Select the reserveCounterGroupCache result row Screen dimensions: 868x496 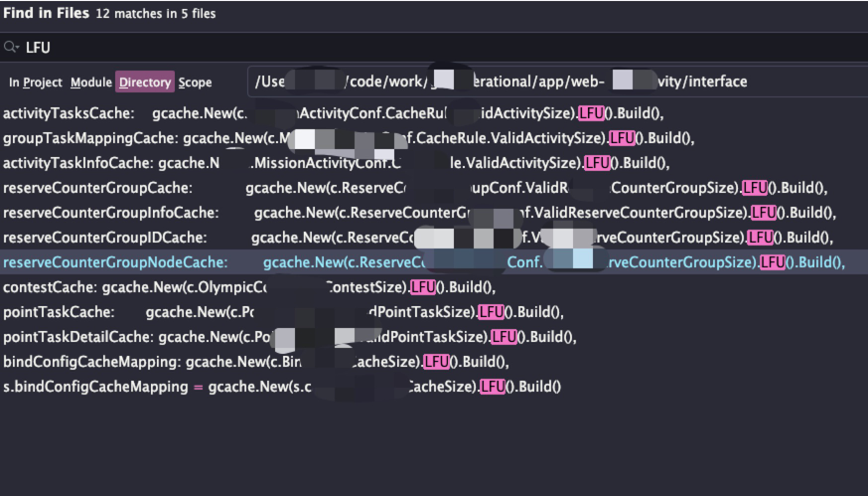click(298, 188)
